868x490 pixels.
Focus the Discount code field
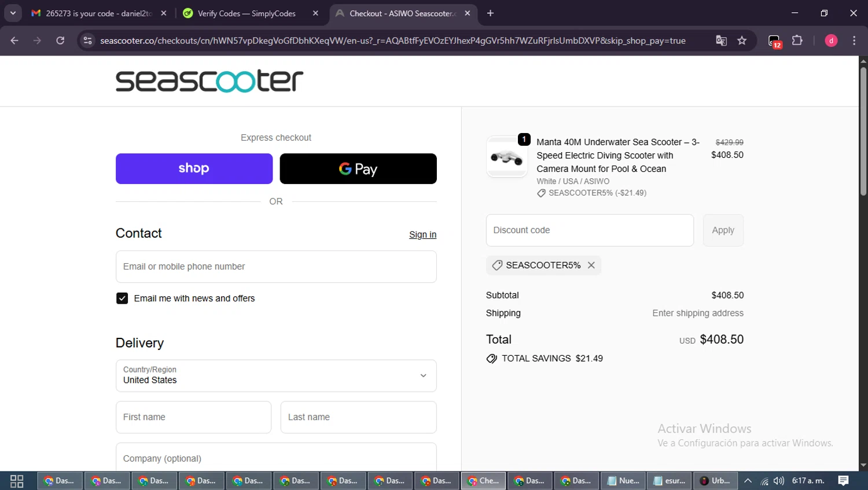590,230
